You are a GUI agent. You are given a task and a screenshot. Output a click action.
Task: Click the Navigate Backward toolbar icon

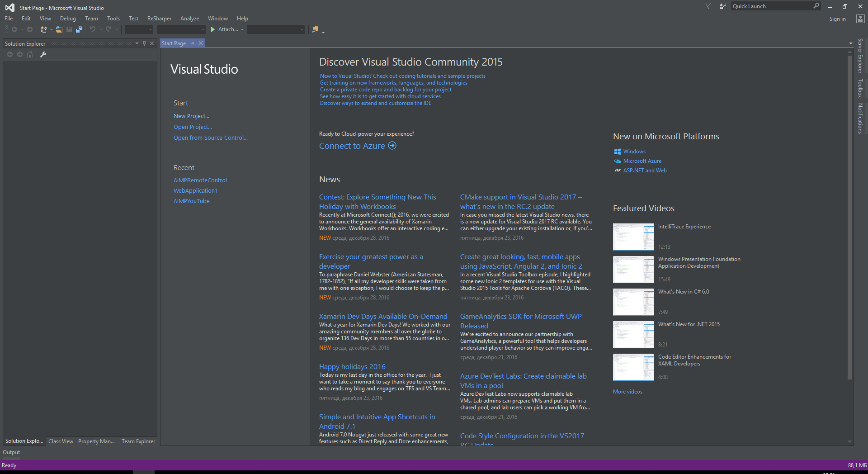[x=14, y=29]
